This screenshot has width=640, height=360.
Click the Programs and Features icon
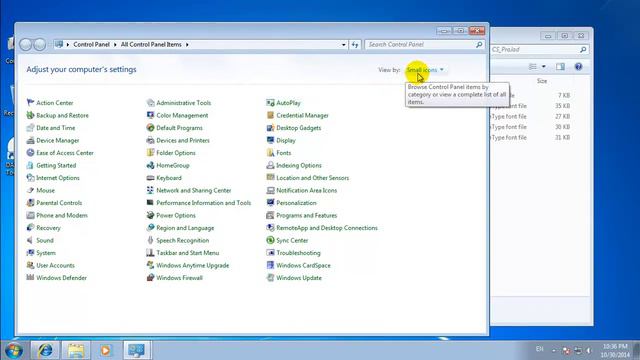[x=270, y=215]
